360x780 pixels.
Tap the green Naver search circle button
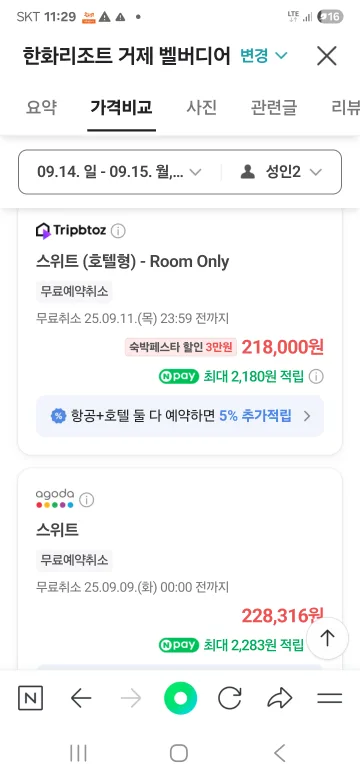[x=180, y=698]
